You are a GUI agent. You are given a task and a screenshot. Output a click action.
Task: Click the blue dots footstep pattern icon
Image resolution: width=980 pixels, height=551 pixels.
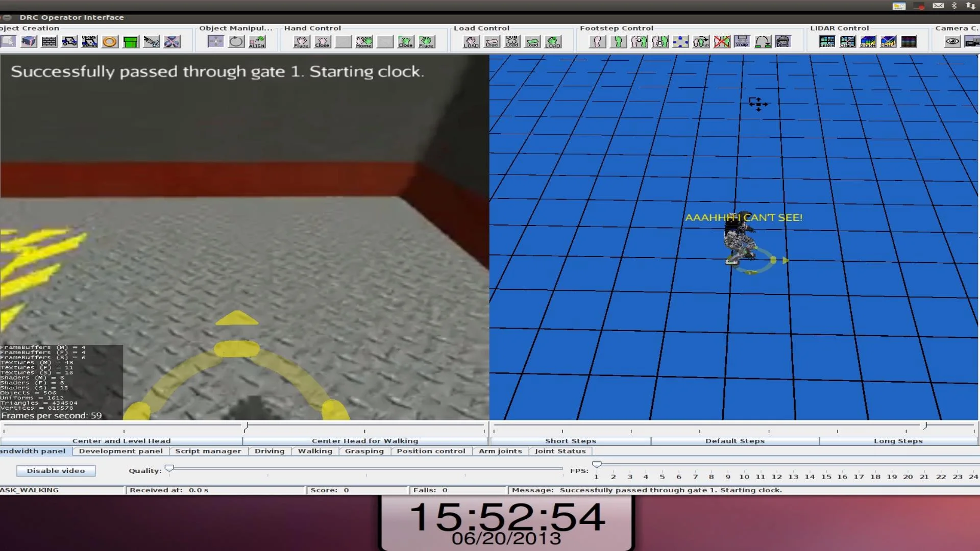click(680, 42)
